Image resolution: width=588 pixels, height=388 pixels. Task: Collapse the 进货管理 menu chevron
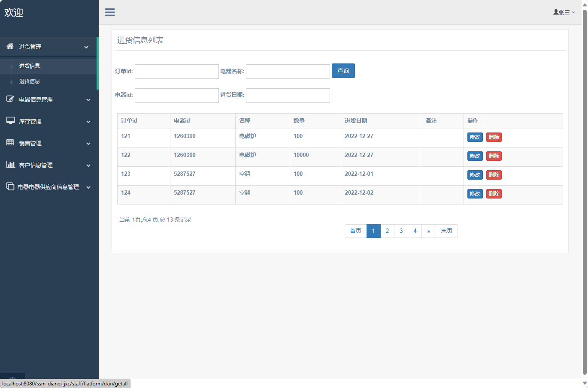86,47
